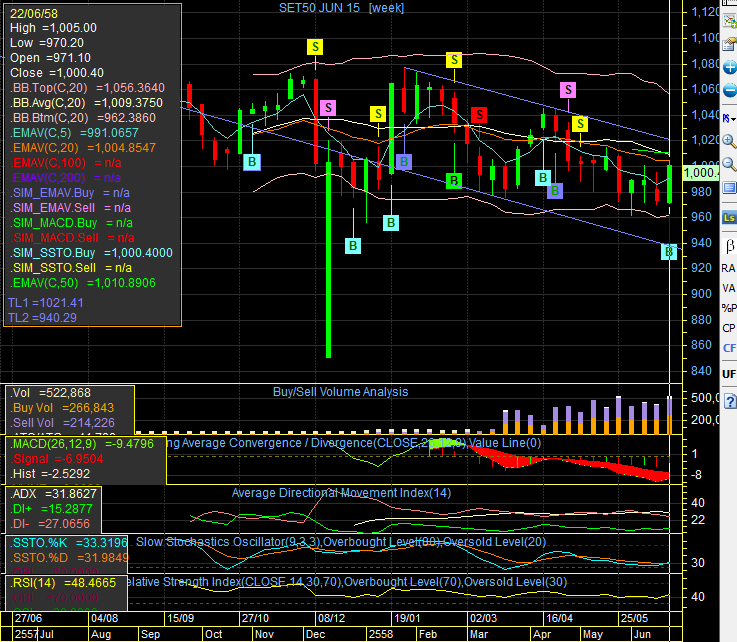This screenshot has width=737, height=642.
Task: Click the MACD(26,12,9) =-9.4796 reading
Action: 82,444
